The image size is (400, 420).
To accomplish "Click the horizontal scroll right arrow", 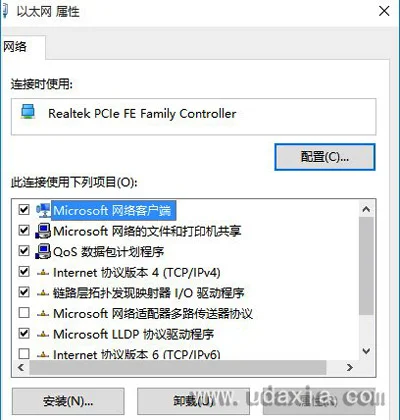I will point(350,367).
